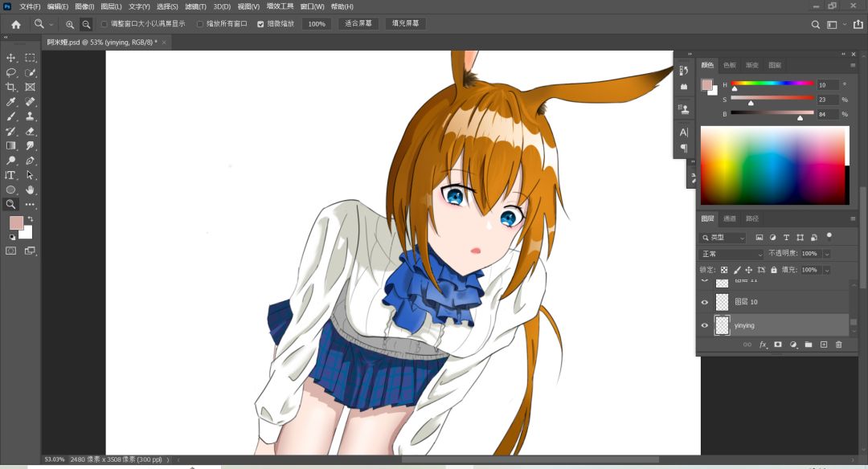Select the Lasso tool
The width and height of the screenshot is (868, 469).
(x=10, y=72)
